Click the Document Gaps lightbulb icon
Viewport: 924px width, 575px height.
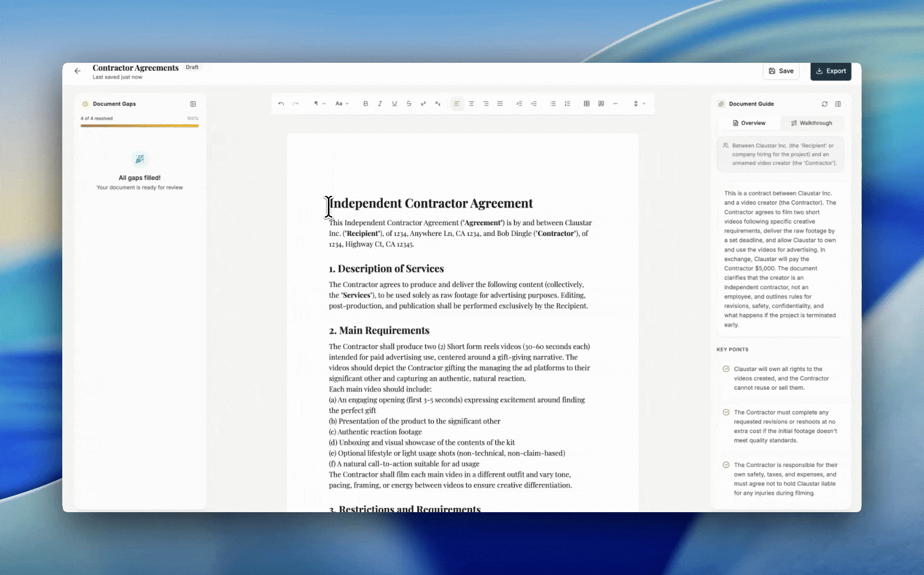pos(85,104)
